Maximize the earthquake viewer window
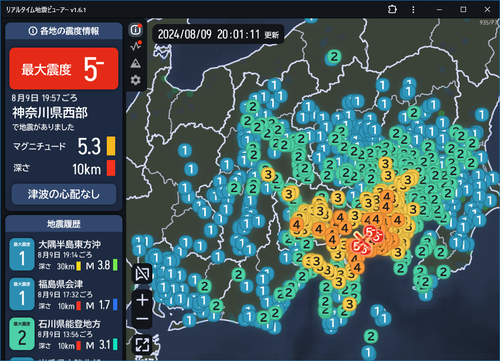This screenshot has width=500, height=361. 463,10
